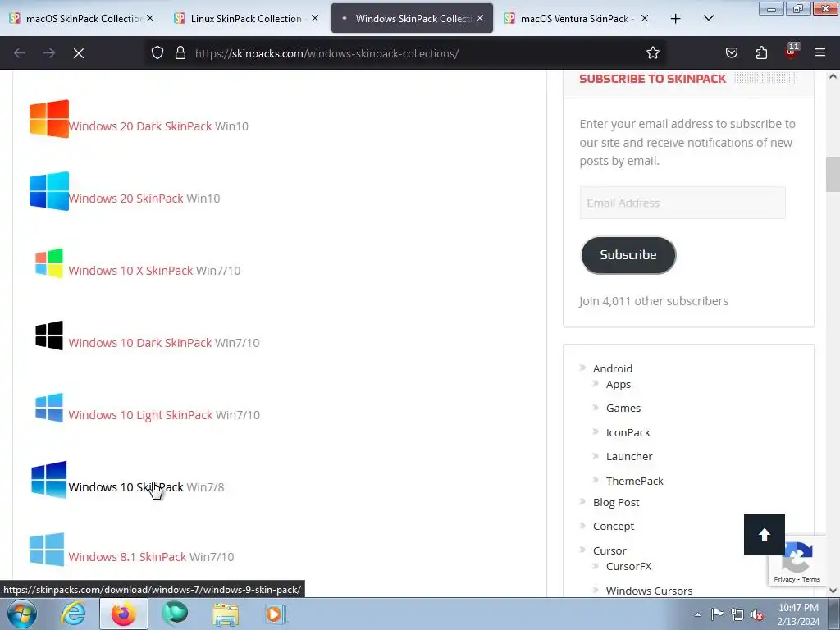840x630 pixels.
Task: Click the Email Address input field
Action: [x=682, y=203]
